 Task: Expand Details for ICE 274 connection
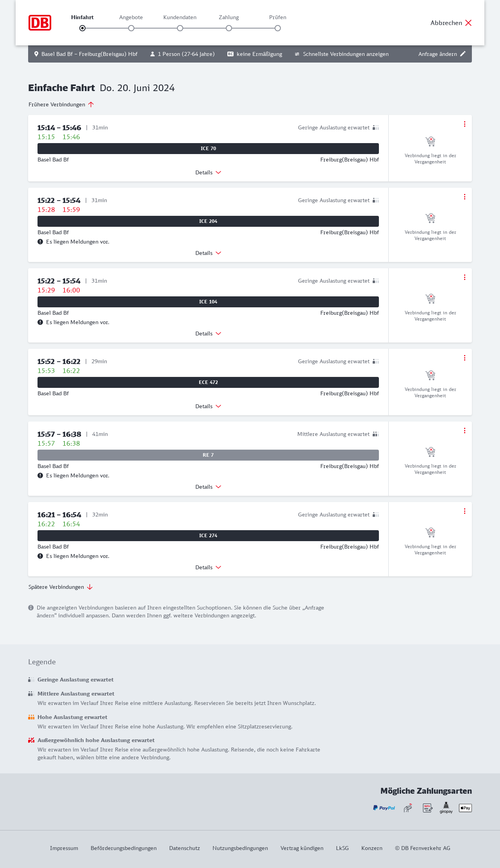pyautogui.click(x=208, y=567)
